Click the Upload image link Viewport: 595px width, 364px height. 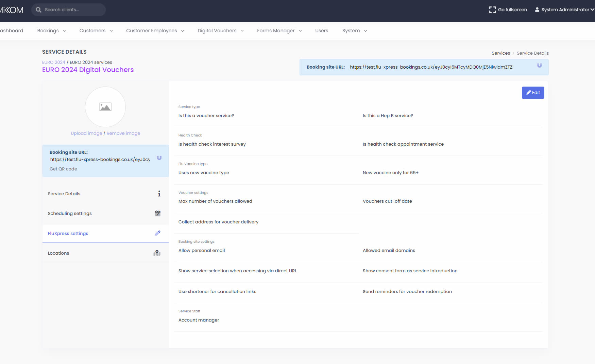click(x=86, y=133)
